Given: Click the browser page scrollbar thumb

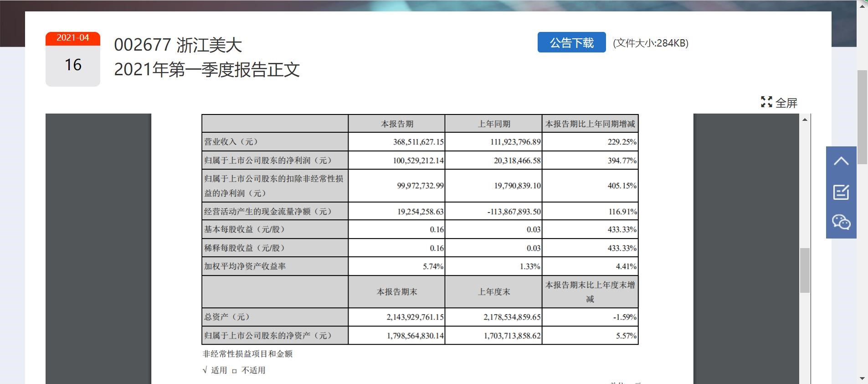Looking at the screenshot, I should (862, 117).
